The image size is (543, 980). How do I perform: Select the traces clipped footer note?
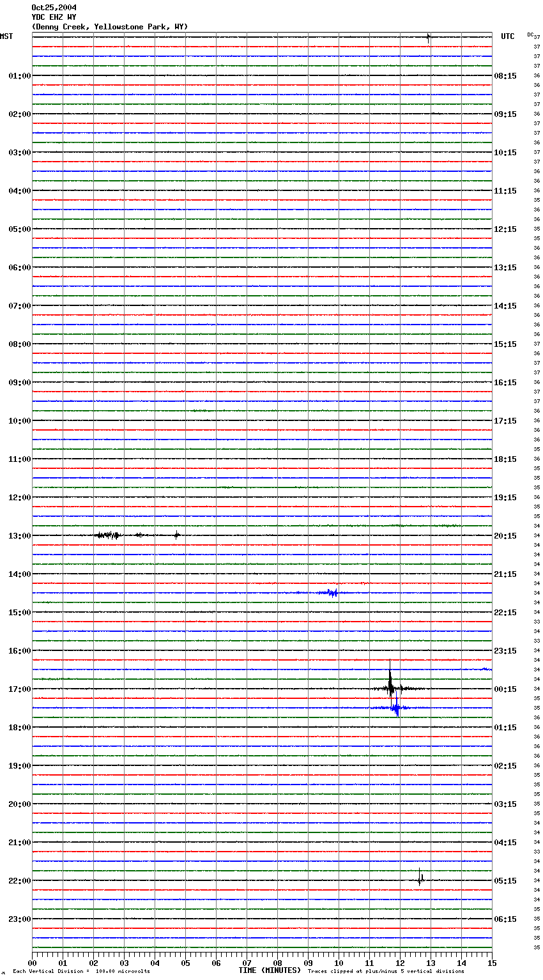click(386, 972)
